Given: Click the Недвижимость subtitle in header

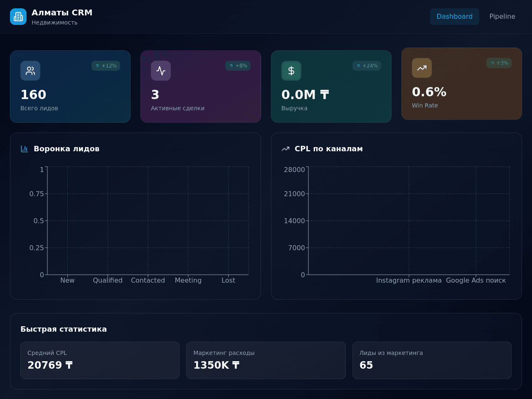Looking at the screenshot, I should tap(54, 22).
